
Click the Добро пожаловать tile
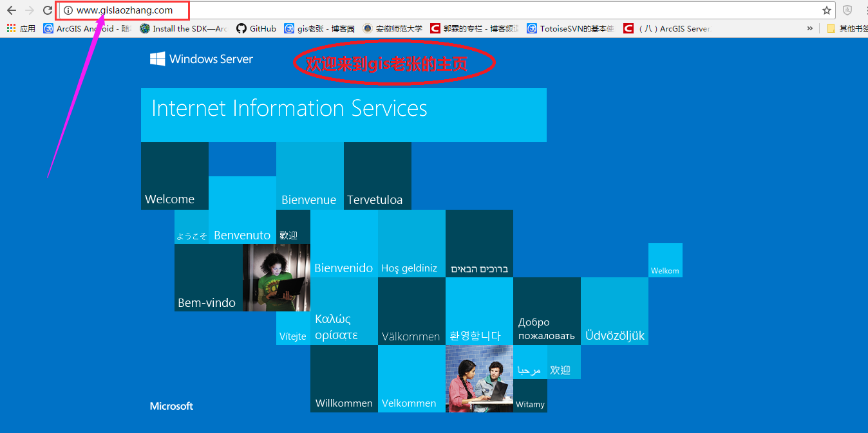547,311
